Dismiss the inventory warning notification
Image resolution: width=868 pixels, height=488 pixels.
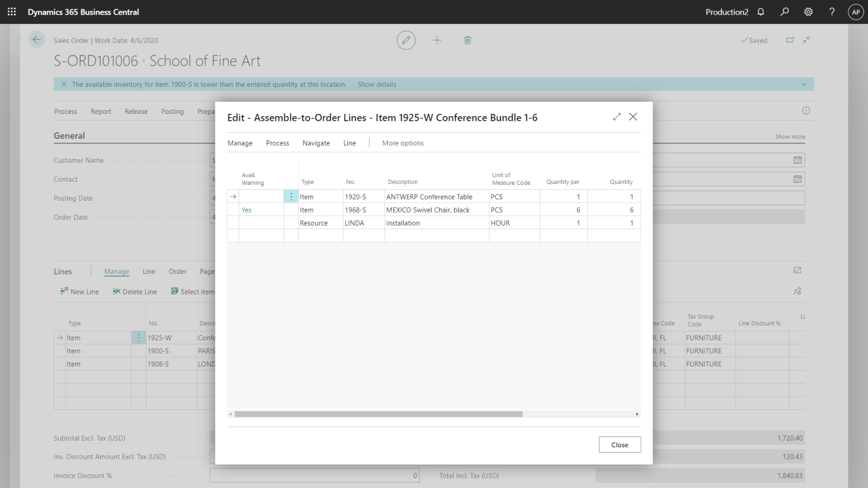[64, 84]
